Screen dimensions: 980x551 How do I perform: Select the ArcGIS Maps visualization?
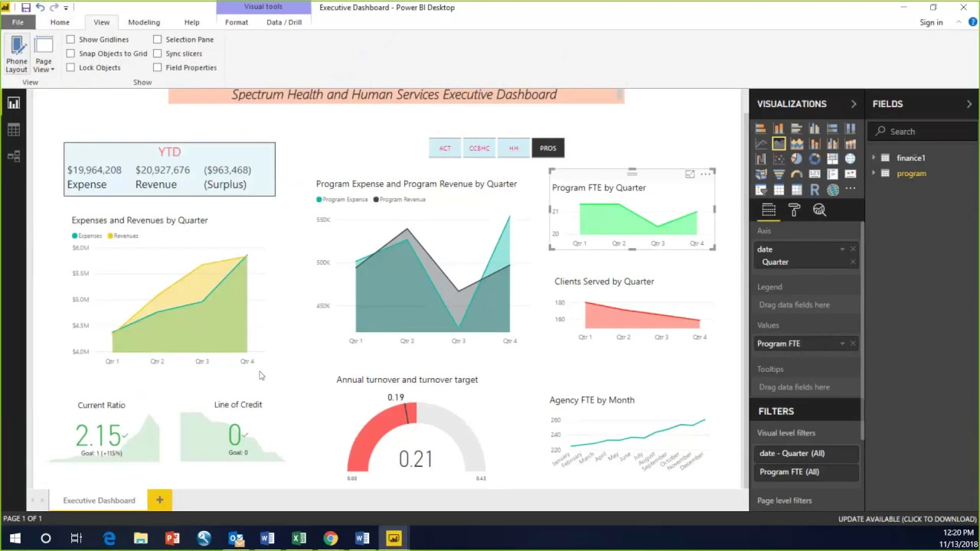(832, 189)
